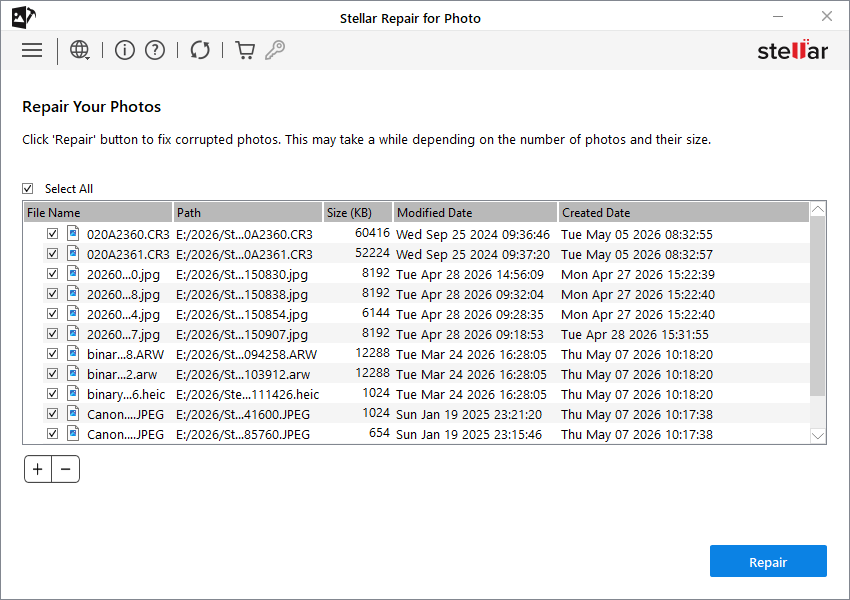Click created date Tue May 05 2026 08:32:57
Screen dimensions: 850x600
coord(637,254)
